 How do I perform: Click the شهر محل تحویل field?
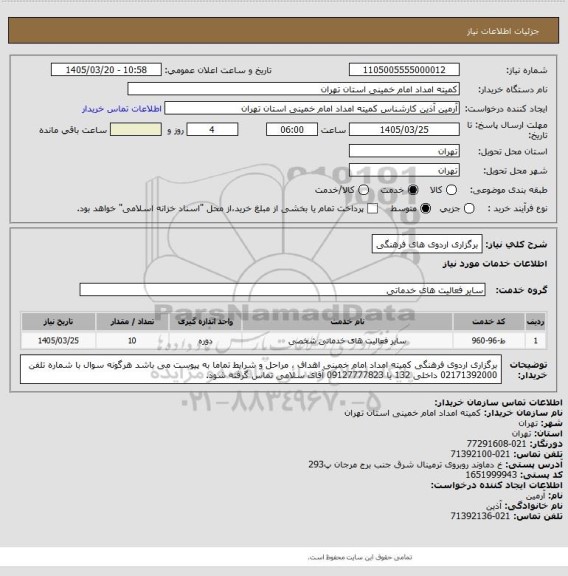click(404, 171)
